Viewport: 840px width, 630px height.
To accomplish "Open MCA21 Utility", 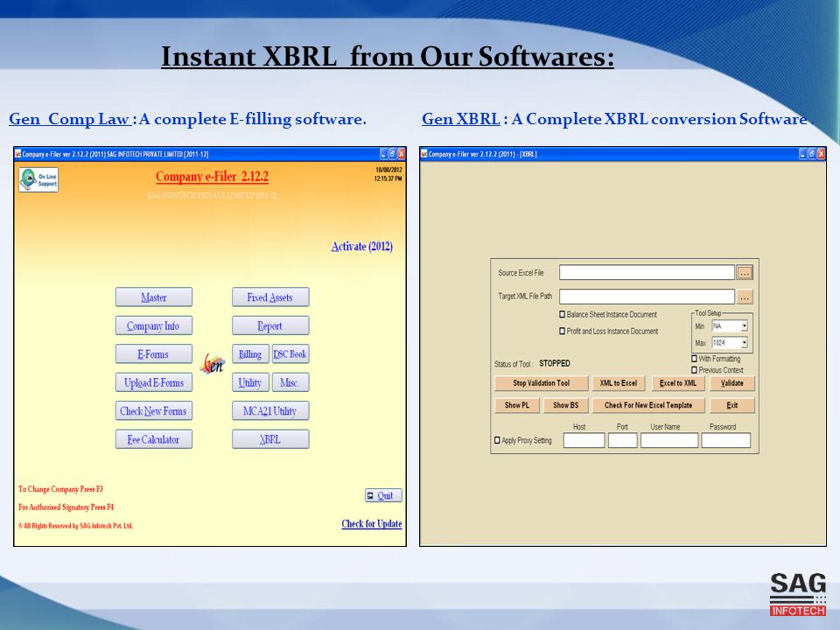I will tap(270, 411).
